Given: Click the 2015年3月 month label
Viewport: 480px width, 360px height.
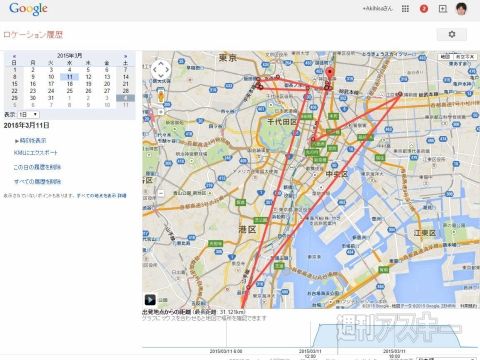Looking at the screenshot, I should 69,55.
